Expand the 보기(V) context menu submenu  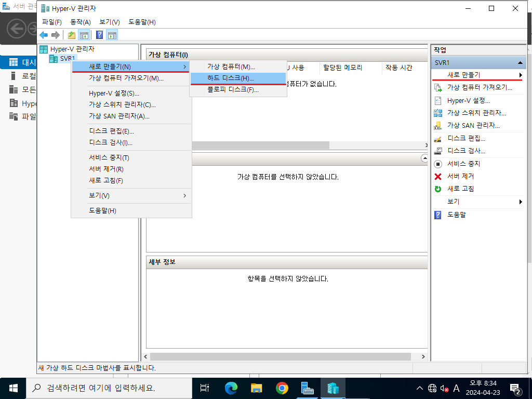tap(131, 196)
